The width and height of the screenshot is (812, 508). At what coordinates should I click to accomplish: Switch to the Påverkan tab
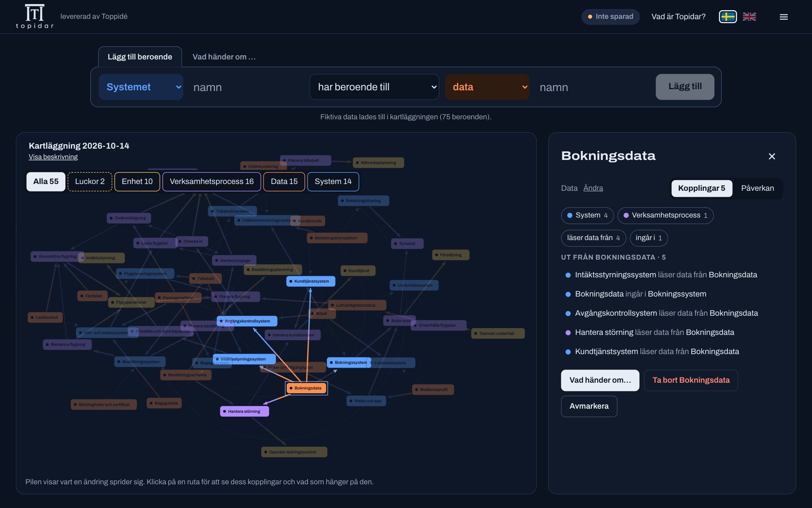point(757,188)
